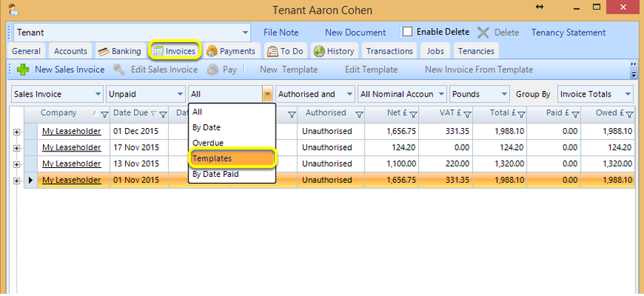Screen dimensions: 644x296
Task: Choose Overdue from the dropdown list
Action: [x=233, y=143]
